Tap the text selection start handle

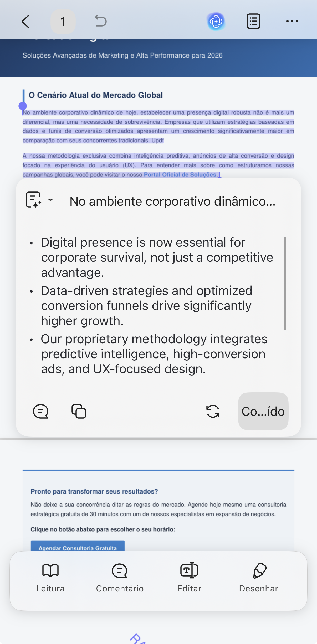tap(23, 106)
